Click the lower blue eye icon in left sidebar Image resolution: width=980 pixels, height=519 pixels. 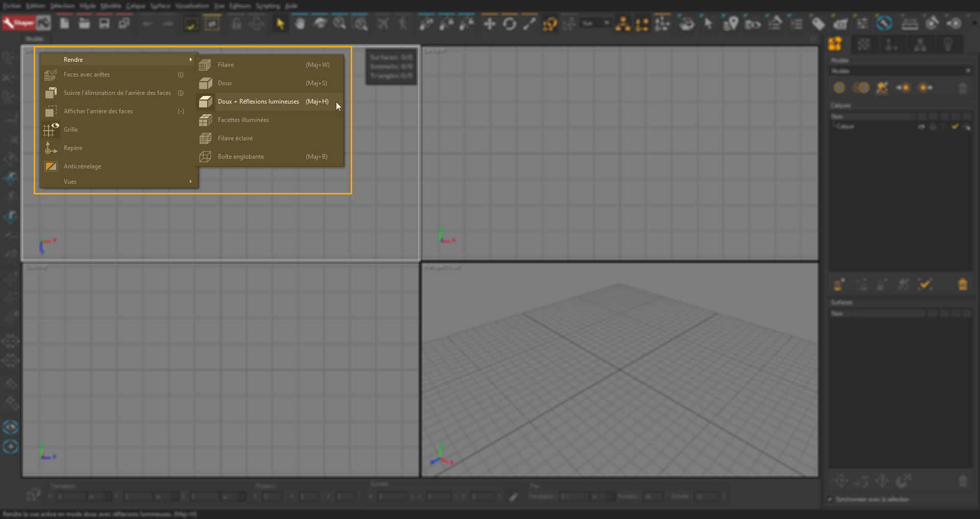pos(10,447)
